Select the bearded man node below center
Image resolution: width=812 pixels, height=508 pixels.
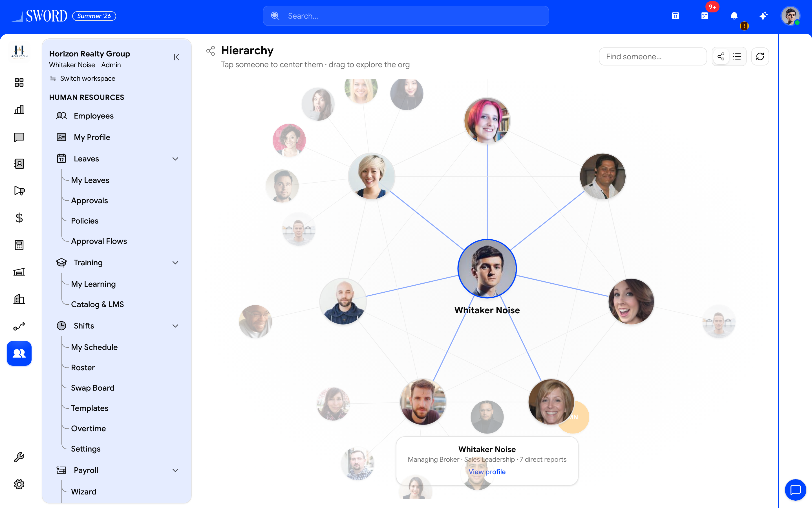coord(423,402)
